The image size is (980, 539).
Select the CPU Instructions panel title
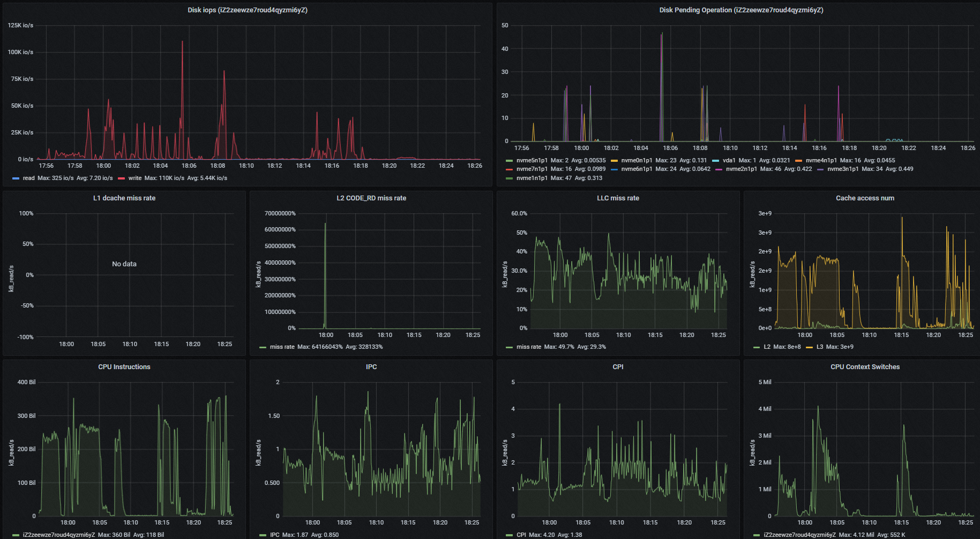[124, 367]
